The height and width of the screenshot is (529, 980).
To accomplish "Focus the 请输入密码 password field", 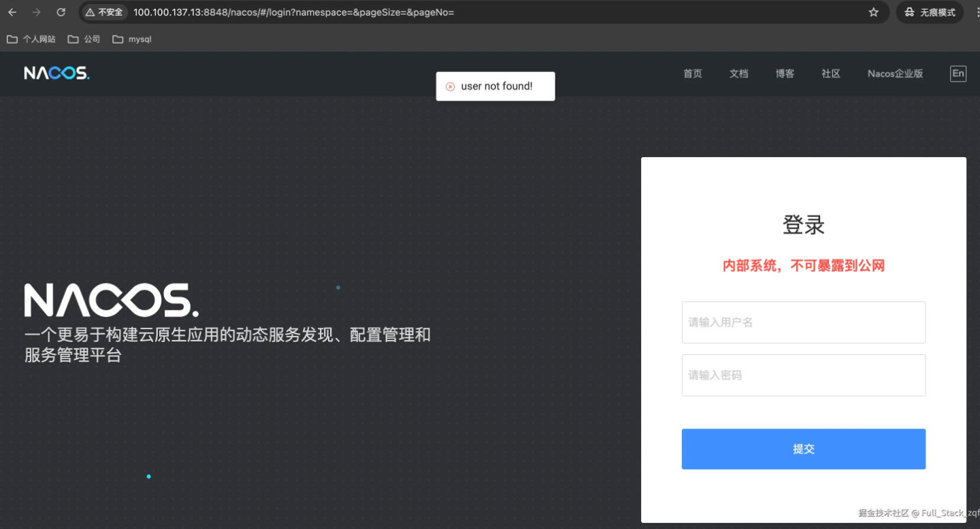I will 804,375.
